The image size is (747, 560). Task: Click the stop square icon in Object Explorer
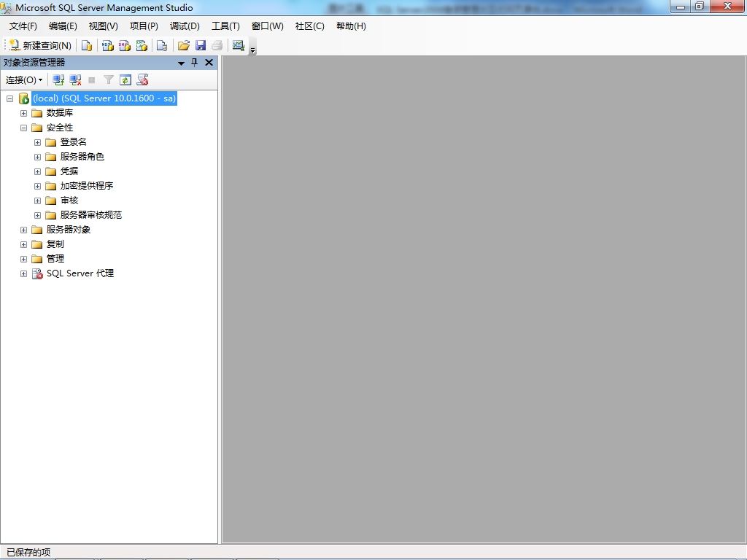pos(92,80)
